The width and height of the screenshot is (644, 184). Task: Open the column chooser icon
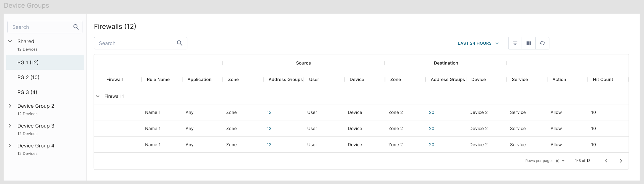[x=529, y=43]
